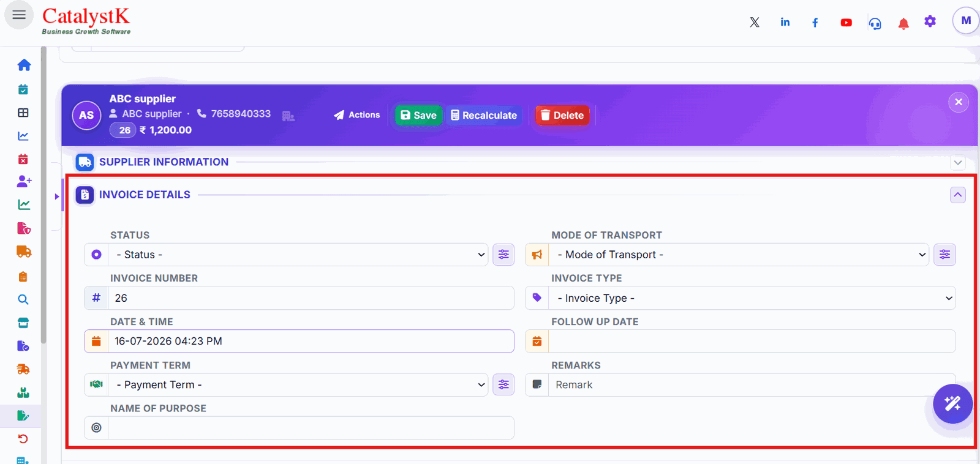Click the magic wand floating button
Screen dimensions: 980x464
click(x=952, y=403)
